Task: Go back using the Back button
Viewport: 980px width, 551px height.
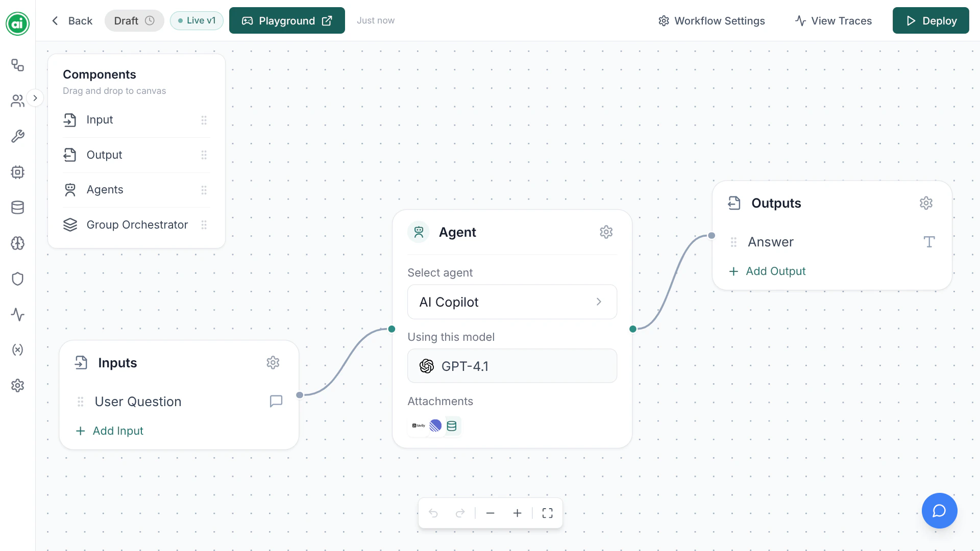Action: (x=72, y=20)
